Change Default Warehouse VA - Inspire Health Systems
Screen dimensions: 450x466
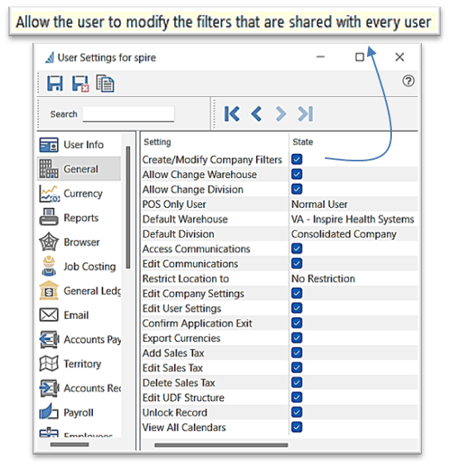pos(353,219)
